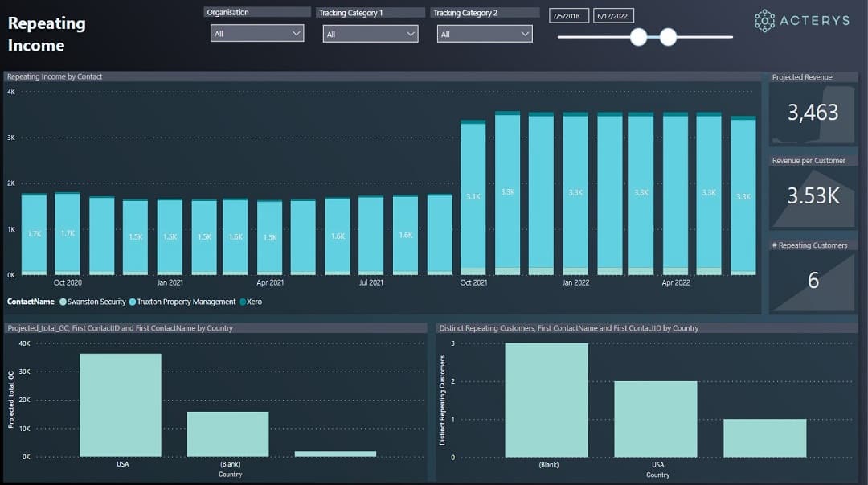Click the right date slider handle
The image size is (868, 485).
coord(668,37)
